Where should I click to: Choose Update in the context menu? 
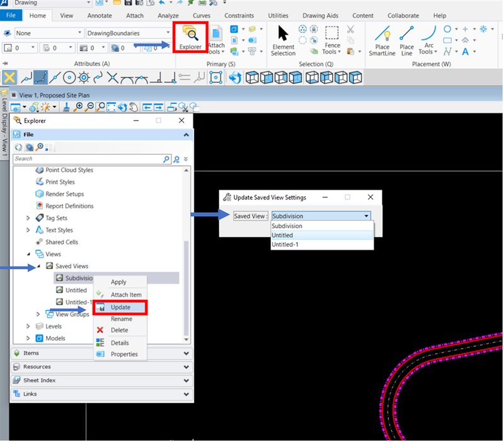tap(120, 307)
